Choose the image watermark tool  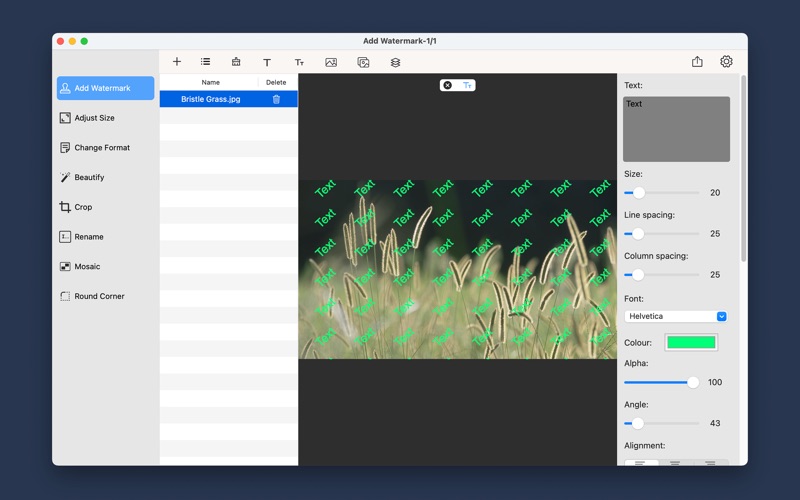point(331,62)
